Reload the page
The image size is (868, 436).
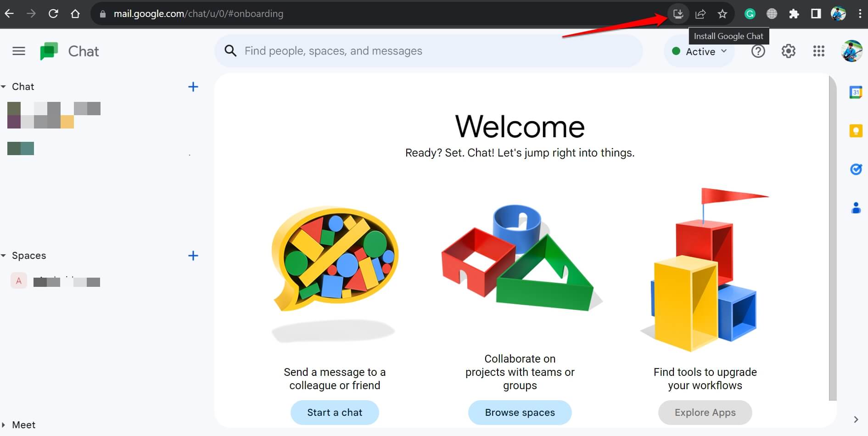click(53, 14)
